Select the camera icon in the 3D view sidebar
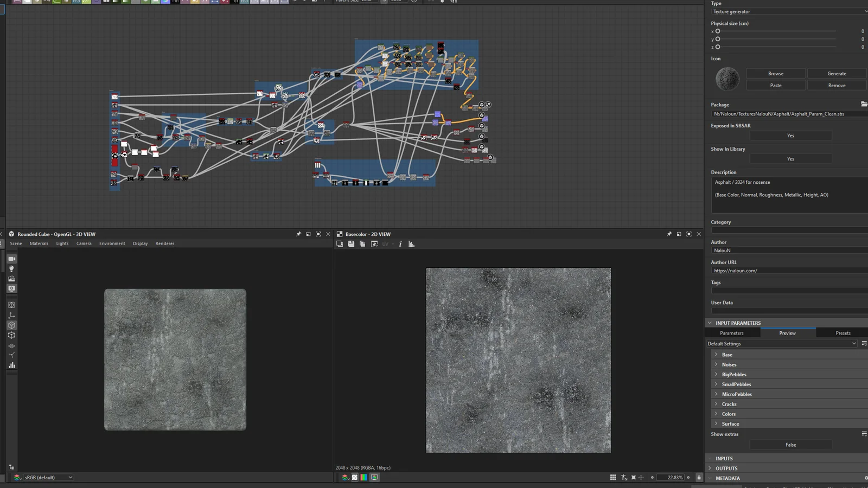 tap(11, 259)
